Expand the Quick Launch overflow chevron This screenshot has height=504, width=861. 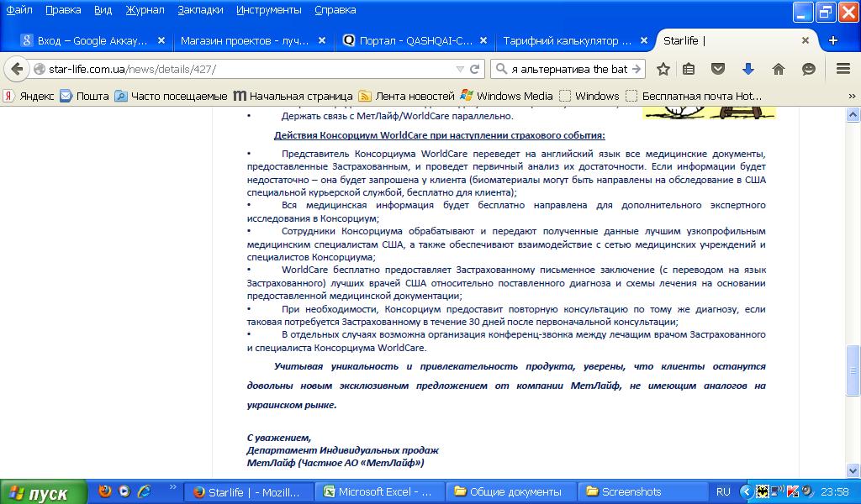[173, 487]
